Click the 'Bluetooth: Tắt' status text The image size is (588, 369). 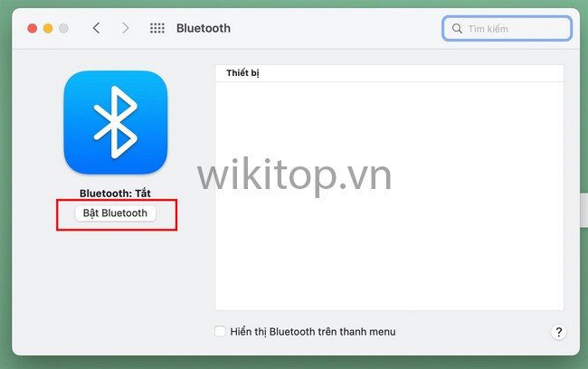(x=115, y=194)
